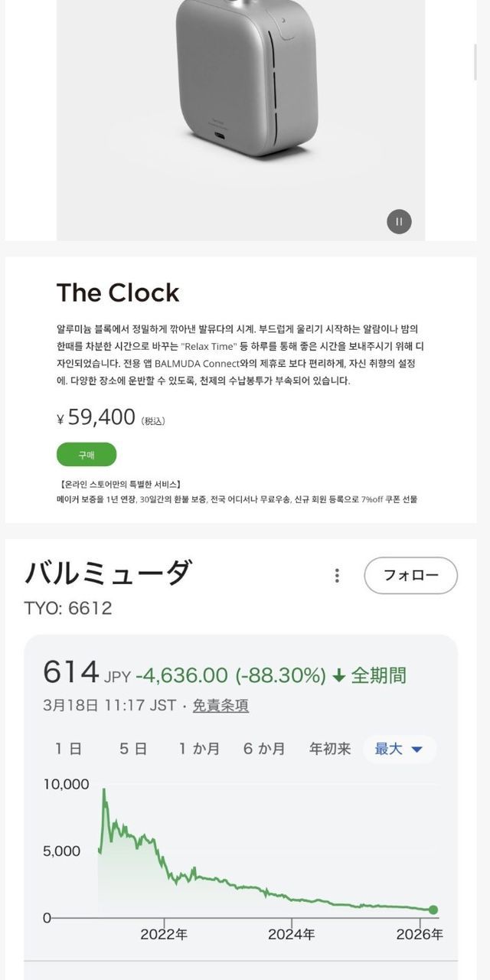Choose the 6か月 range tab
The height and width of the screenshot is (980, 490).
(x=264, y=749)
